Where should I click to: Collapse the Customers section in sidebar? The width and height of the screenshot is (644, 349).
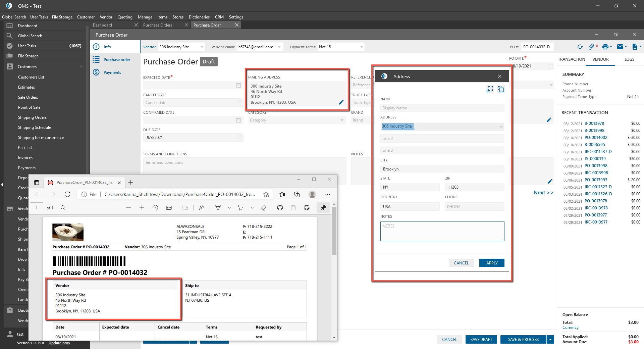tap(81, 67)
